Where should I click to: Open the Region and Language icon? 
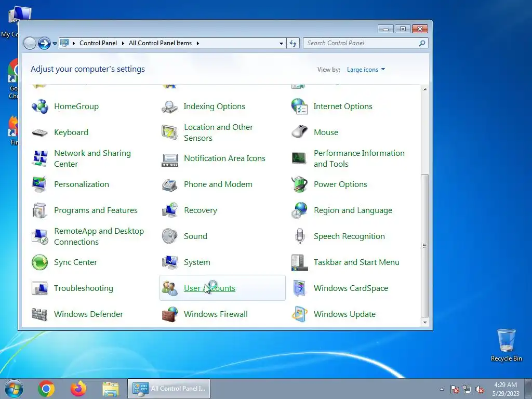click(300, 210)
